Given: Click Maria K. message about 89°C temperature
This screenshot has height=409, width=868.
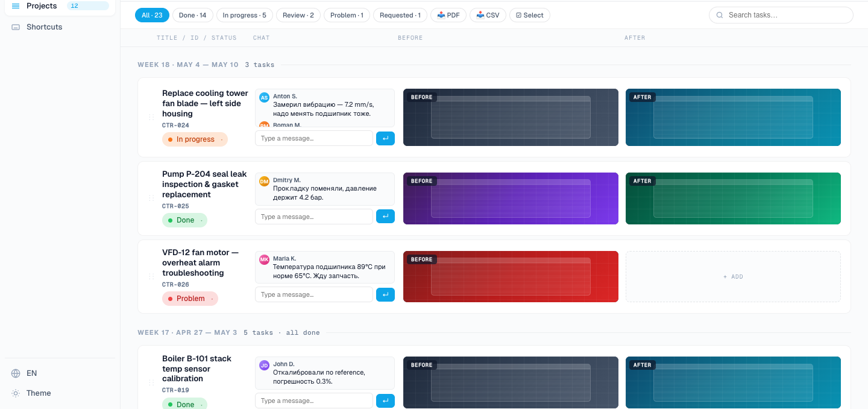Looking at the screenshot, I should [329, 271].
